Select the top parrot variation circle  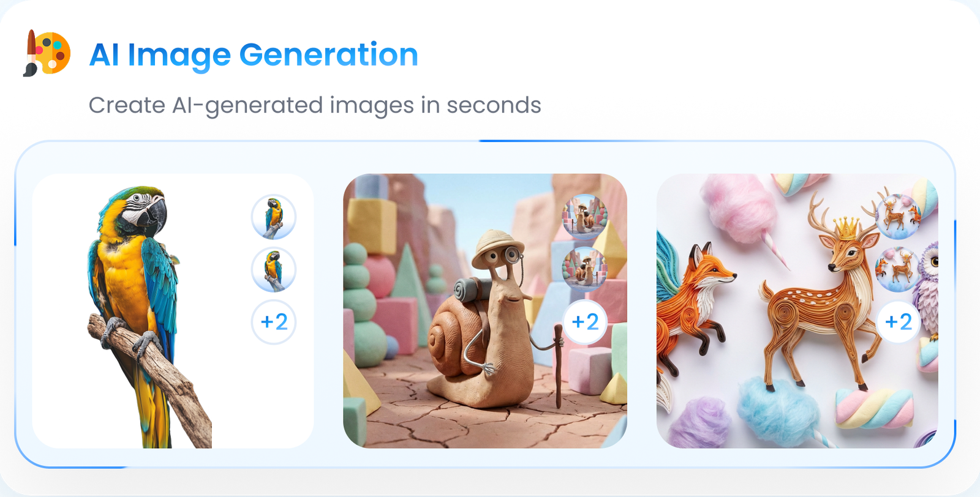click(x=274, y=217)
